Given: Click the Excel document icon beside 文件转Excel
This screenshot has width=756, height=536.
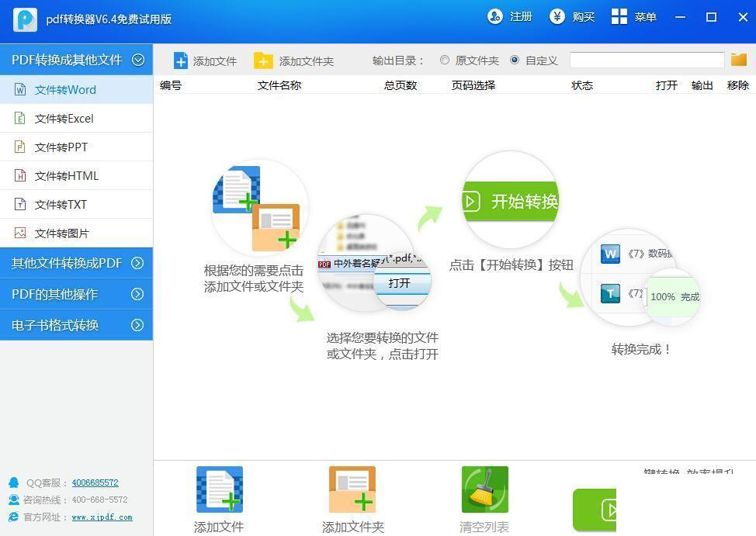Looking at the screenshot, I should 19,118.
